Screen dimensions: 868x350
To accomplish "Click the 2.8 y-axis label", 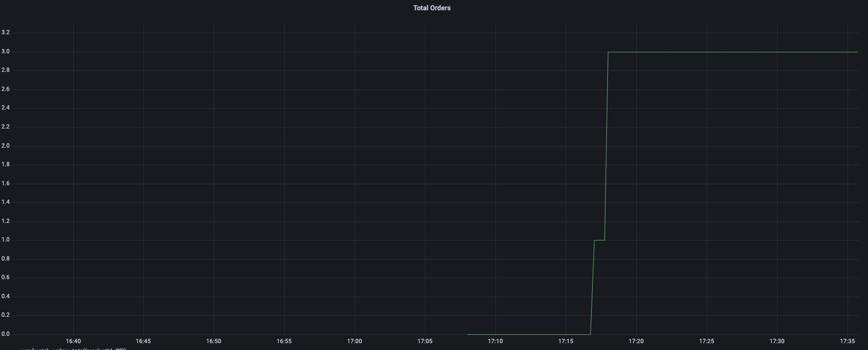I will coord(6,70).
